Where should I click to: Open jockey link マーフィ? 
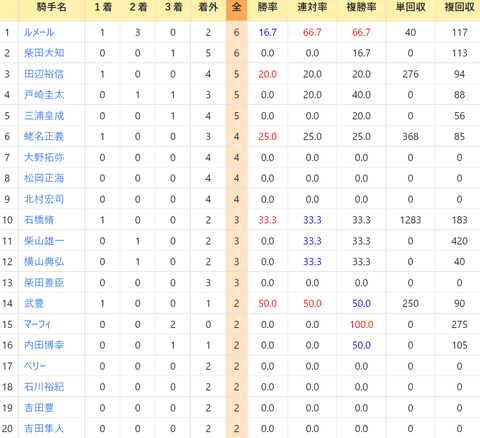click(x=38, y=324)
